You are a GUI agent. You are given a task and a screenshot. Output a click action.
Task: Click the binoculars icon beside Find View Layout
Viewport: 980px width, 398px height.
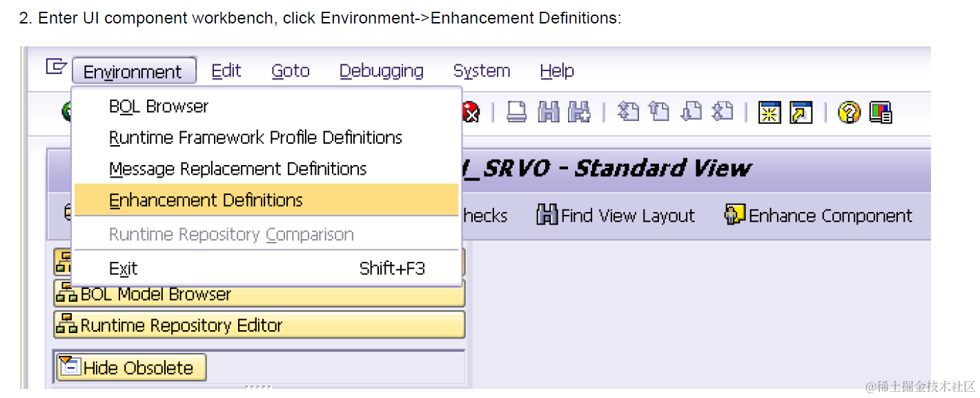coord(547,215)
